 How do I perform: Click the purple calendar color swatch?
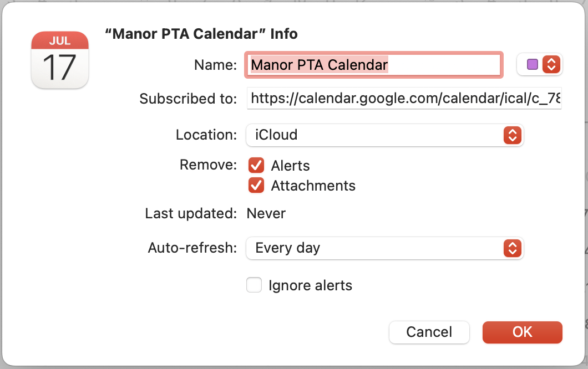[x=533, y=64]
